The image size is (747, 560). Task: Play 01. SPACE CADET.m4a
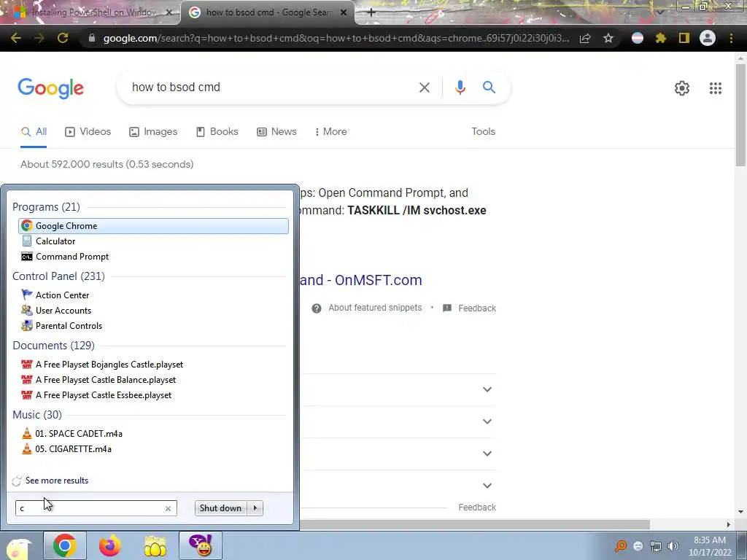153,434
